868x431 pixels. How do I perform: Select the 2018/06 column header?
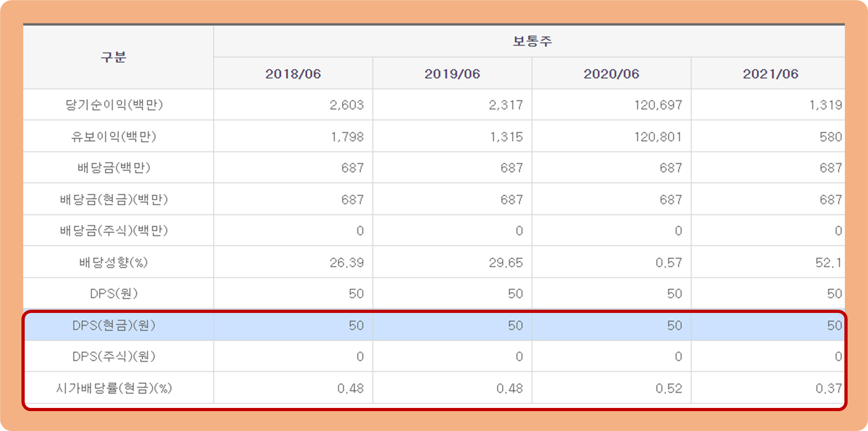[x=293, y=74]
